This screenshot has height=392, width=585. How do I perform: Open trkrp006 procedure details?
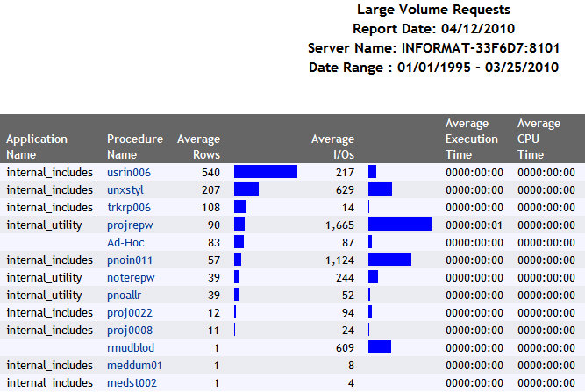point(129,207)
